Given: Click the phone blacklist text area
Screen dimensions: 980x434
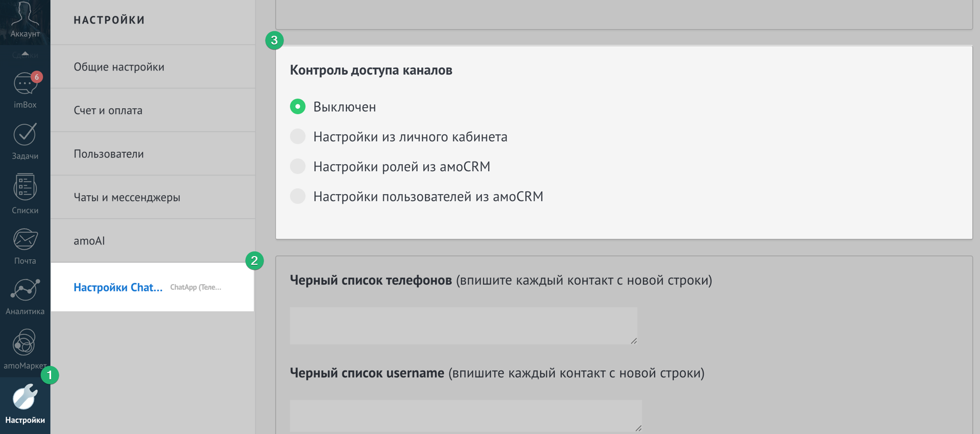Looking at the screenshot, I should pyautogui.click(x=463, y=326).
